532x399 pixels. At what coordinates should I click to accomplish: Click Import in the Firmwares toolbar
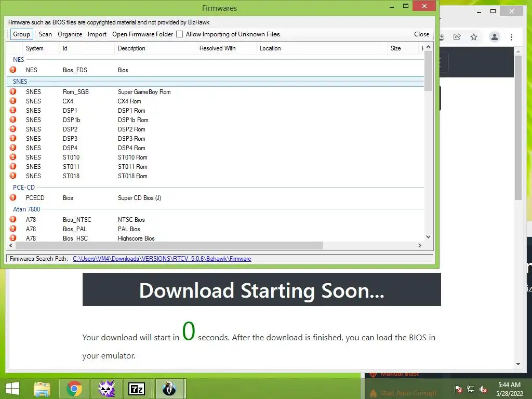click(97, 34)
